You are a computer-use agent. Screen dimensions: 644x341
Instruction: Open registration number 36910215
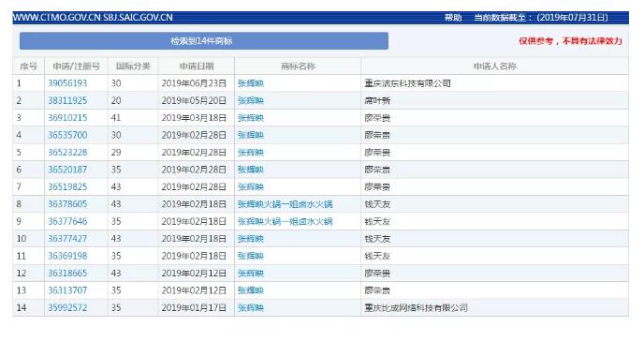[67, 118]
